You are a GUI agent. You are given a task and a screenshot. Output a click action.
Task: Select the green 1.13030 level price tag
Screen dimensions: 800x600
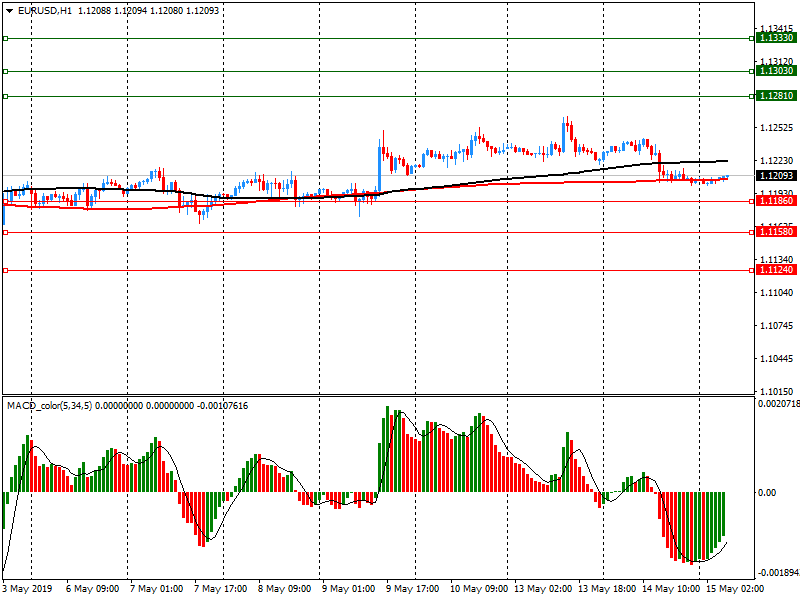click(776, 71)
